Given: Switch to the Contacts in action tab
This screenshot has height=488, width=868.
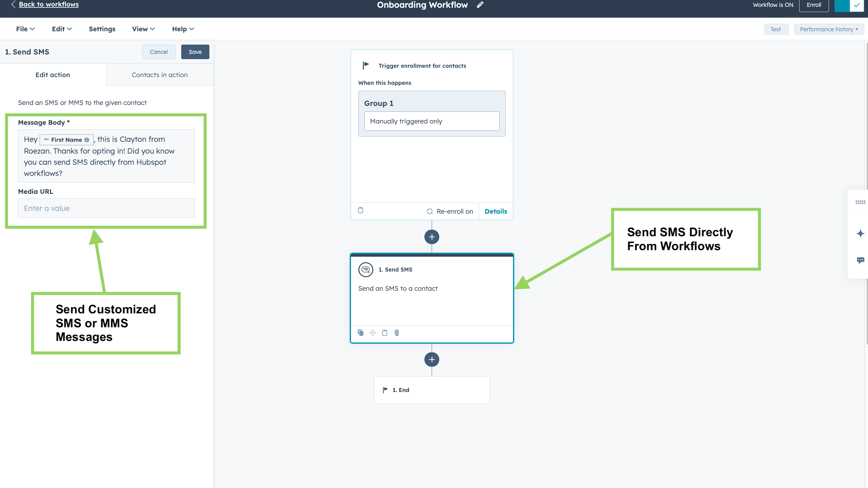Looking at the screenshot, I should point(160,75).
